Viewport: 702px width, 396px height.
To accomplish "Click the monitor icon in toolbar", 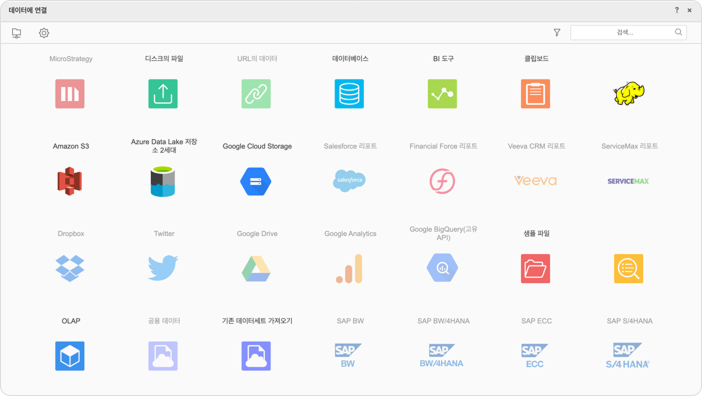I will pyautogui.click(x=17, y=33).
